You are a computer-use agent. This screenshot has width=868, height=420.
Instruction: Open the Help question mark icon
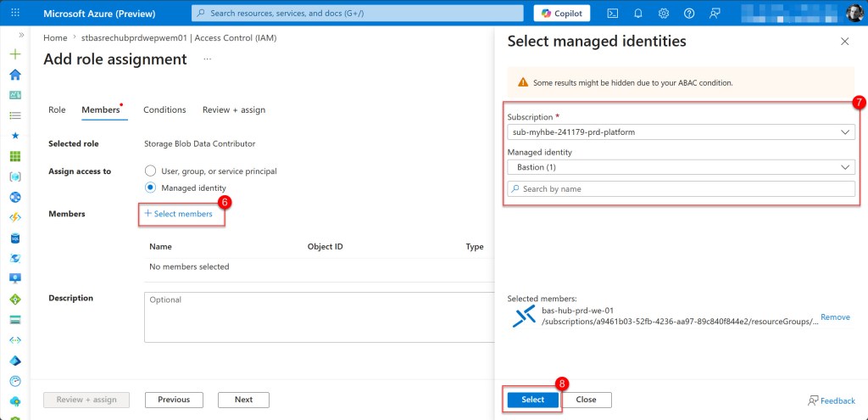[x=689, y=13]
